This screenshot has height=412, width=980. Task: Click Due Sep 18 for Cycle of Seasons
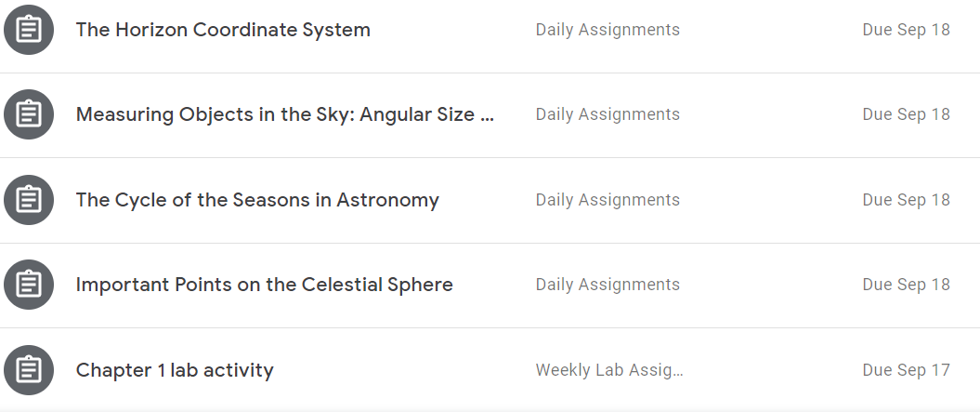[906, 200]
